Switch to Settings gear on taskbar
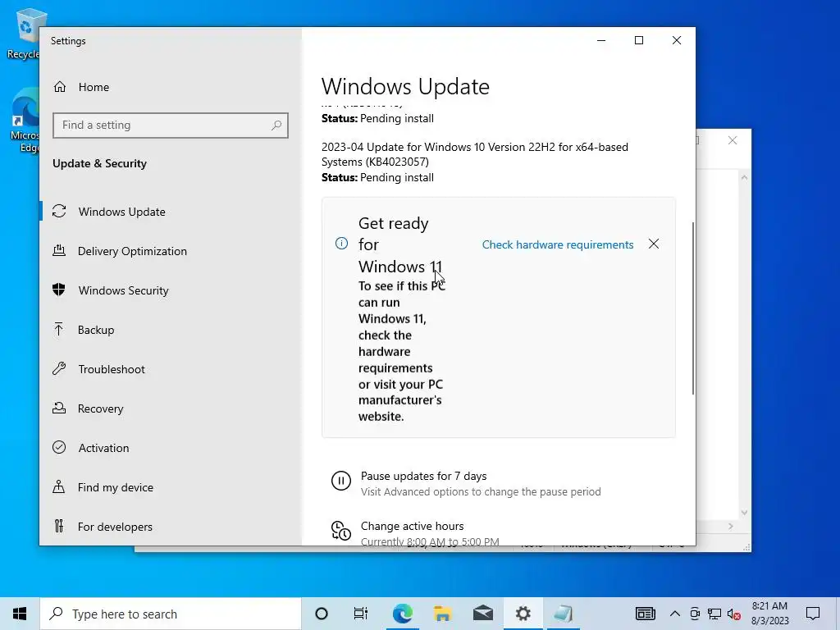840x630 pixels. pyautogui.click(x=523, y=614)
